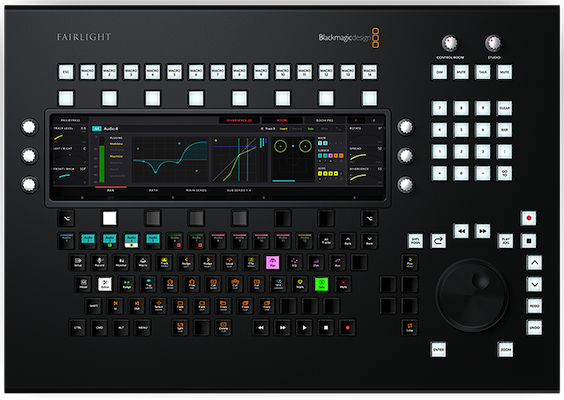Click the Studio level knob
564x400 pixels.
coord(494,43)
